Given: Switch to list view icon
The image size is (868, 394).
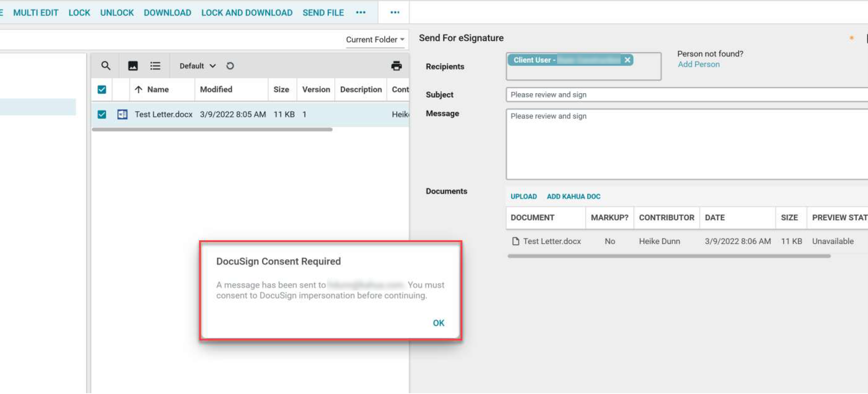Looking at the screenshot, I should pos(155,66).
